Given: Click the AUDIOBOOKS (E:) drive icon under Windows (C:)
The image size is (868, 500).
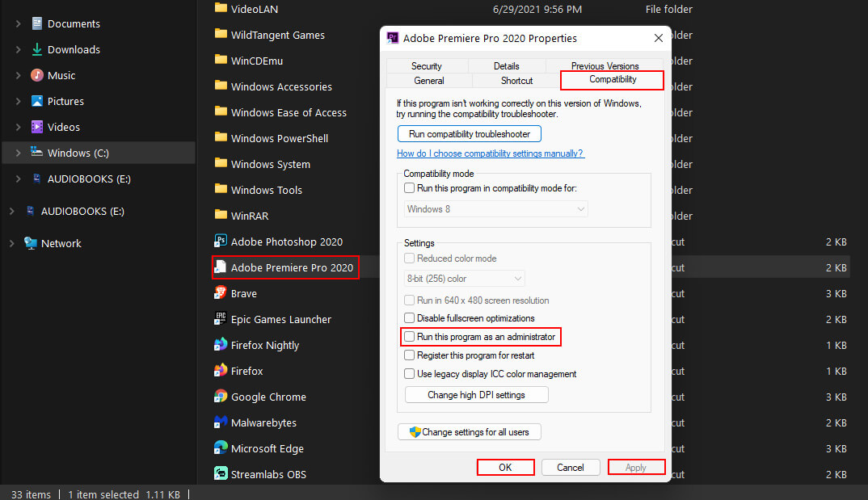Looking at the screenshot, I should click(37, 178).
